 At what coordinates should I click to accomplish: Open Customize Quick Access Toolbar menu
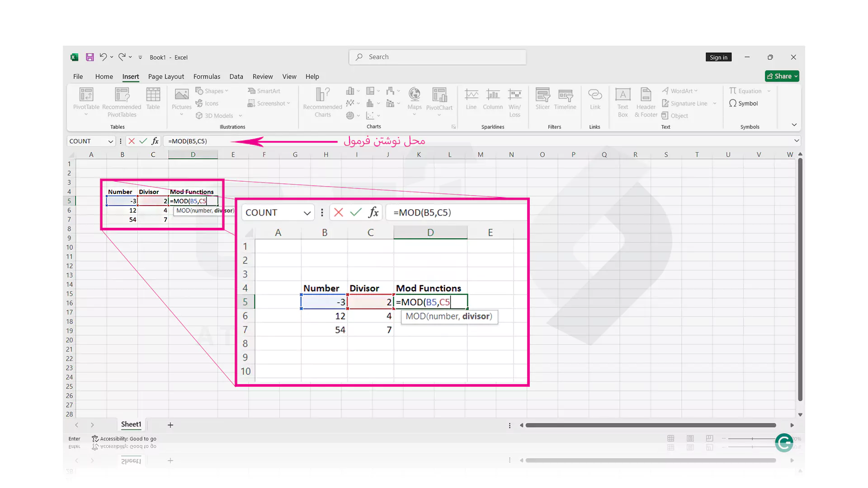pyautogui.click(x=140, y=57)
